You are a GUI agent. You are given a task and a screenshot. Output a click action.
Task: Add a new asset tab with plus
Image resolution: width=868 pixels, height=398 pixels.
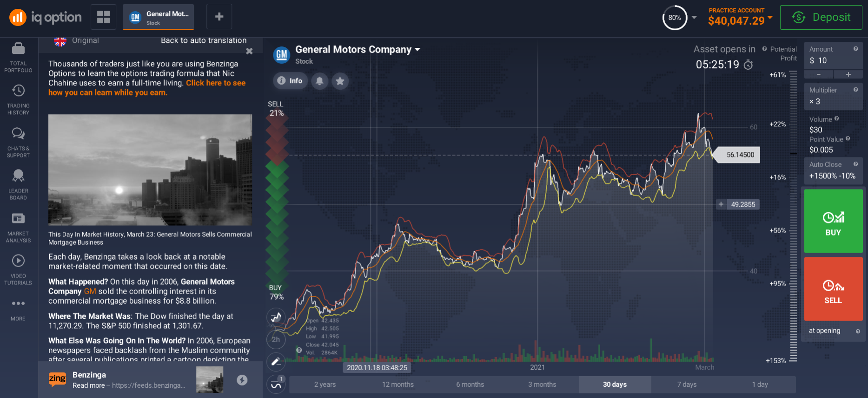coord(219,17)
